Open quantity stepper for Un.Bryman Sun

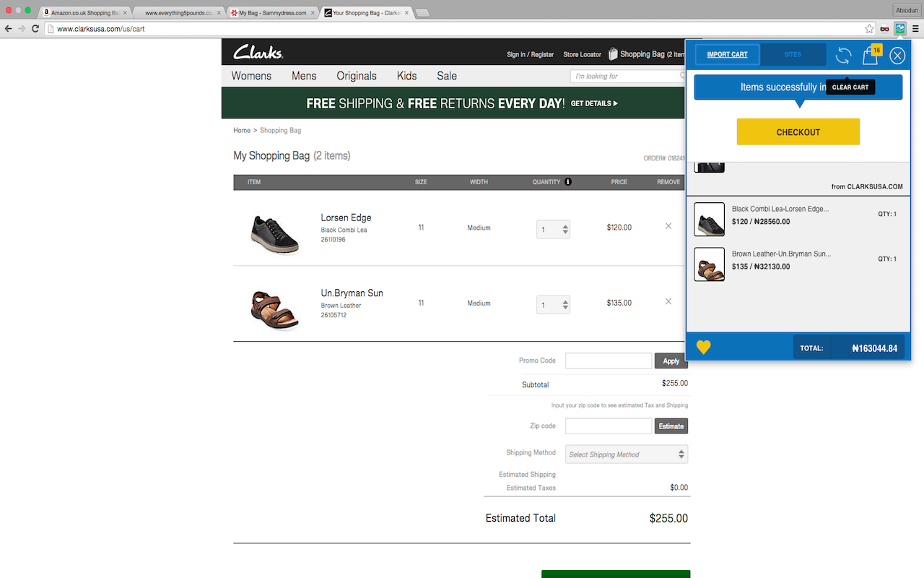point(553,305)
